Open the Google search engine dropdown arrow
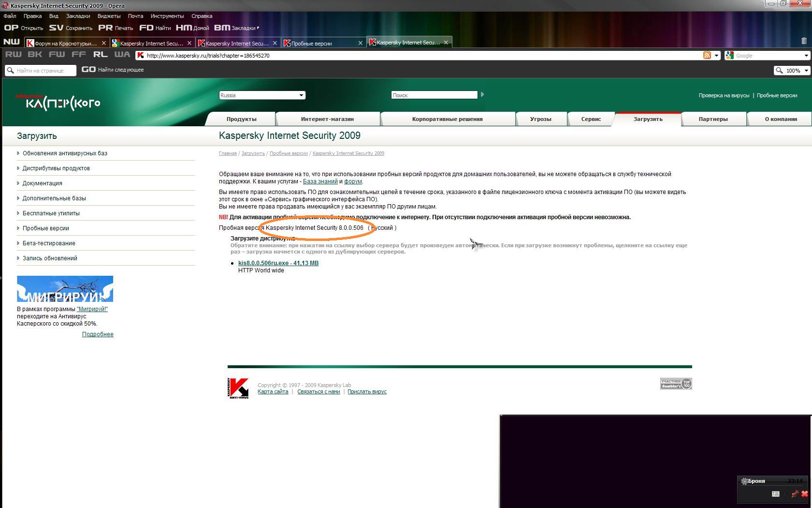This screenshot has height=508, width=812. coord(806,56)
